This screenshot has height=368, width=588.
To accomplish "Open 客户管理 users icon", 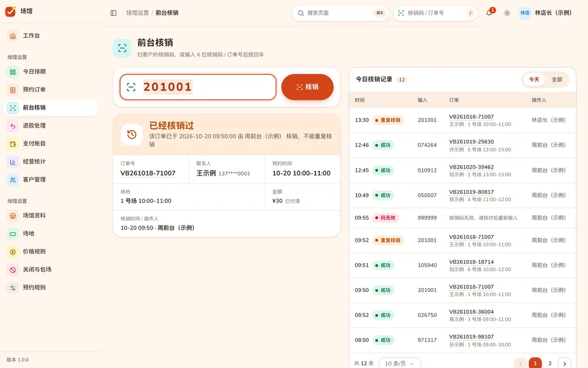I will (13, 180).
